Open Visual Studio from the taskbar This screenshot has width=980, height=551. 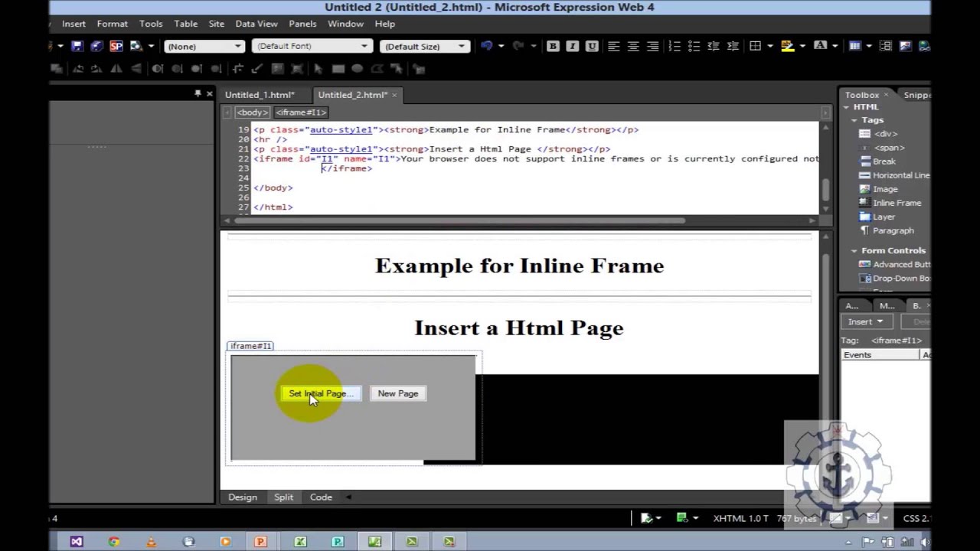(77, 542)
